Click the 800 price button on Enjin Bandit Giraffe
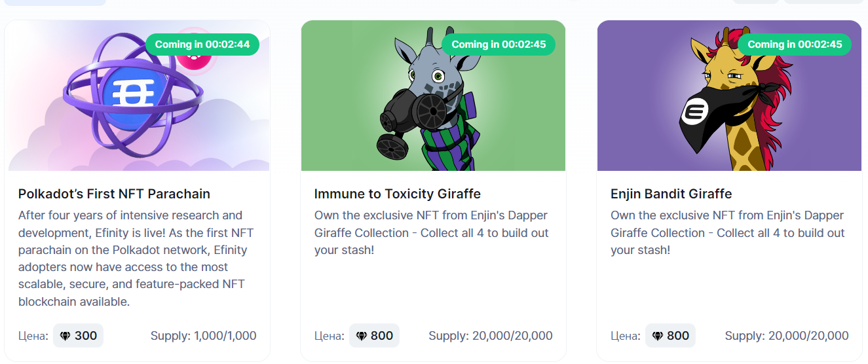 670,336
